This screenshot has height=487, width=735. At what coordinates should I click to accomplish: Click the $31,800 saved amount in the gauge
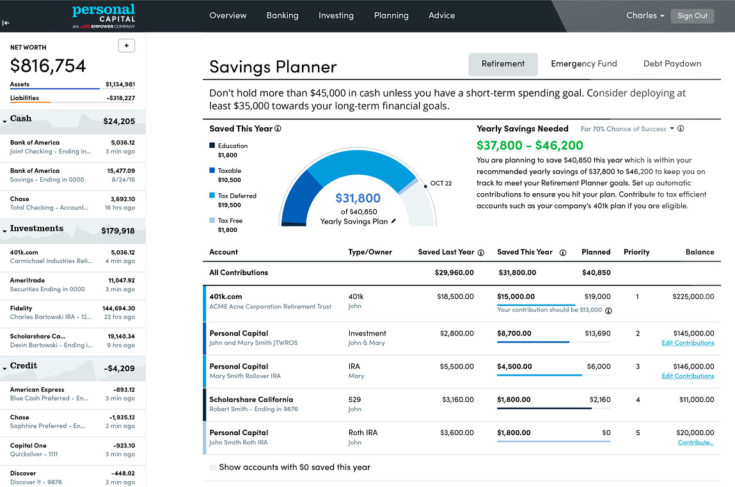(x=358, y=198)
